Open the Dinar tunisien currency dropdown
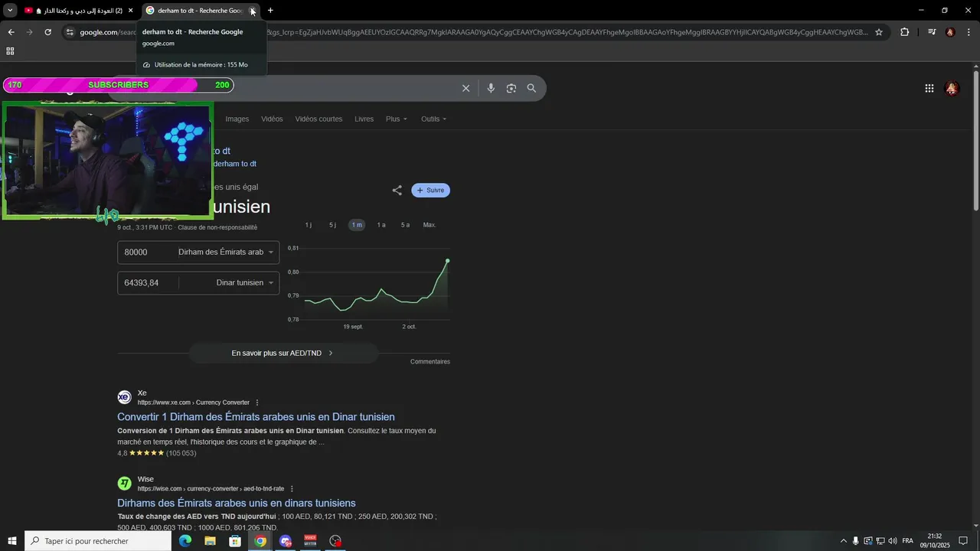This screenshot has width=980, height=551. pyautogui.click(x=228, y=282)
